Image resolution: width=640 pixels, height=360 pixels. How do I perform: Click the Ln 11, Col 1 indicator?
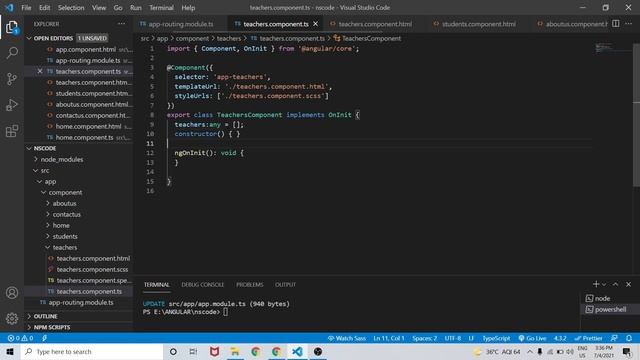[389, 338]
